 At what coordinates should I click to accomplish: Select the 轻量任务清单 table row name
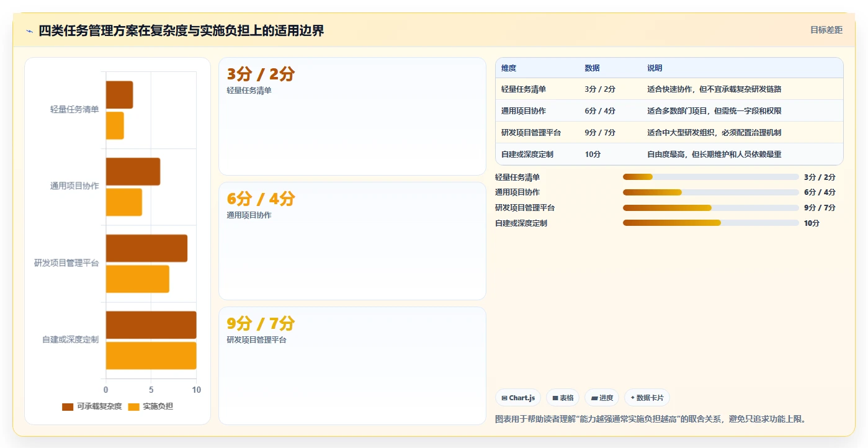point(524,89)
